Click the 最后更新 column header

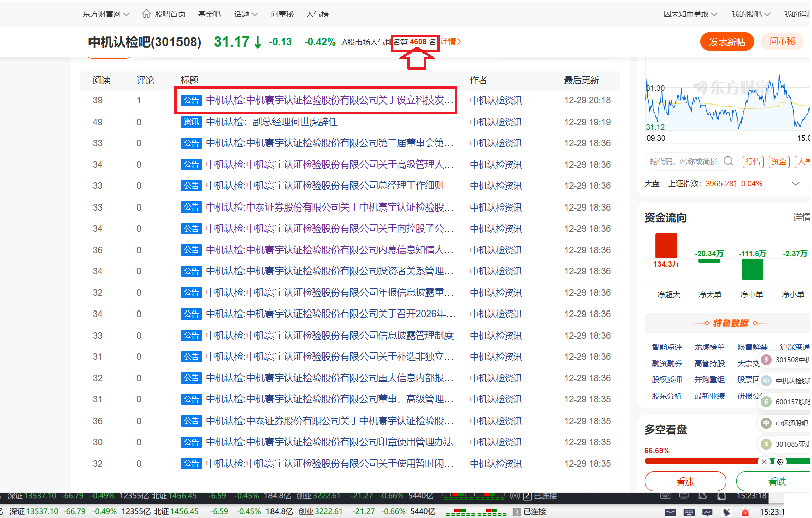[581, 80]
